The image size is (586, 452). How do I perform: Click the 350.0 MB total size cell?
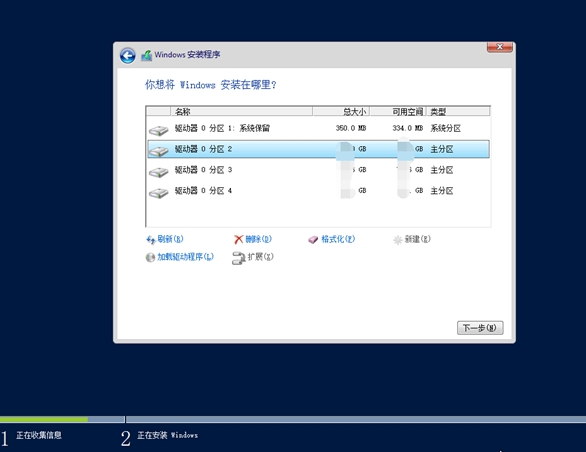[x=351, y=128]
